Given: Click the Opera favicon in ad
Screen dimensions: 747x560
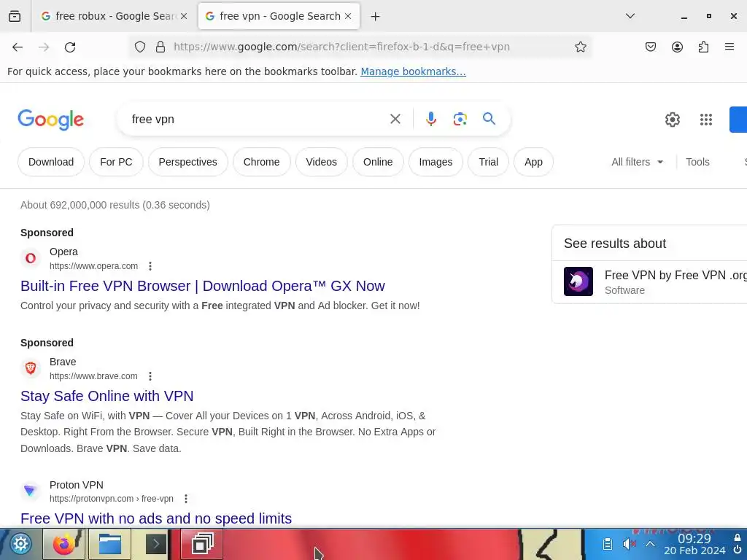Looking at the screenshot, I should point(31,258).
